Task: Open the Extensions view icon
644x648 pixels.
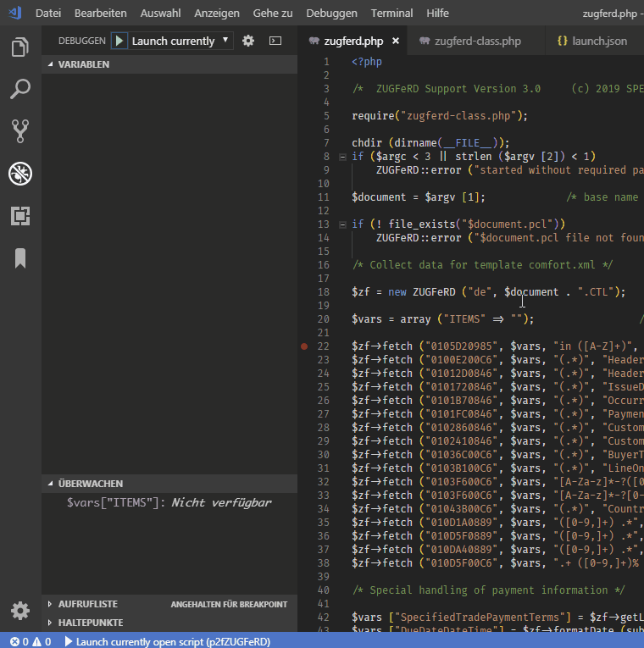Action: [20, 216]
